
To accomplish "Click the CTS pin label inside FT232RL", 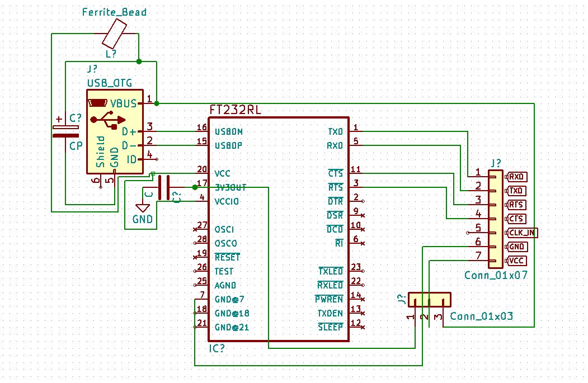I will pyautogui.click(x=336, y=173).
